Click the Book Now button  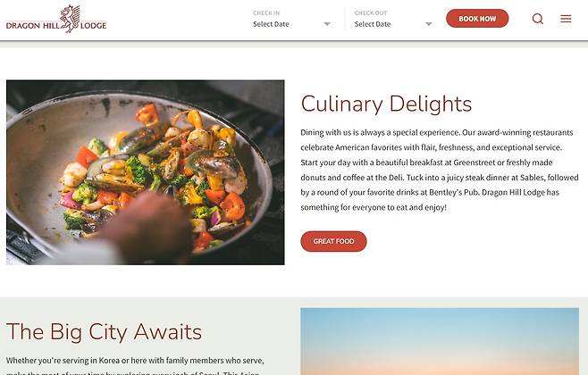477,19
